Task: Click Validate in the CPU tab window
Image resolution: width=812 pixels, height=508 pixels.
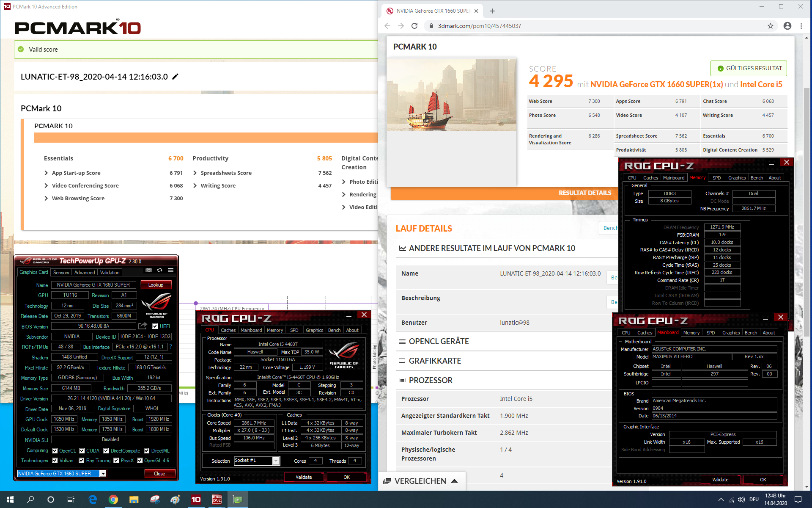Action: [x=304, y=477]
